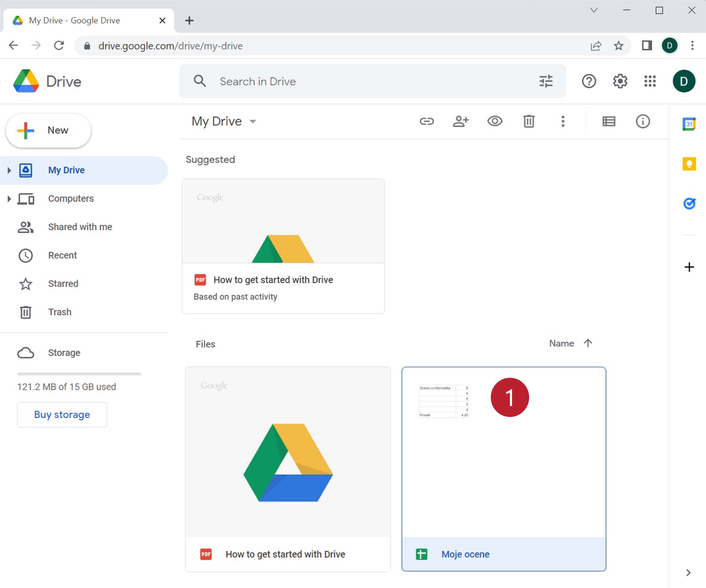
Task: Go to Shared with me
Action: tap(80, 227)
